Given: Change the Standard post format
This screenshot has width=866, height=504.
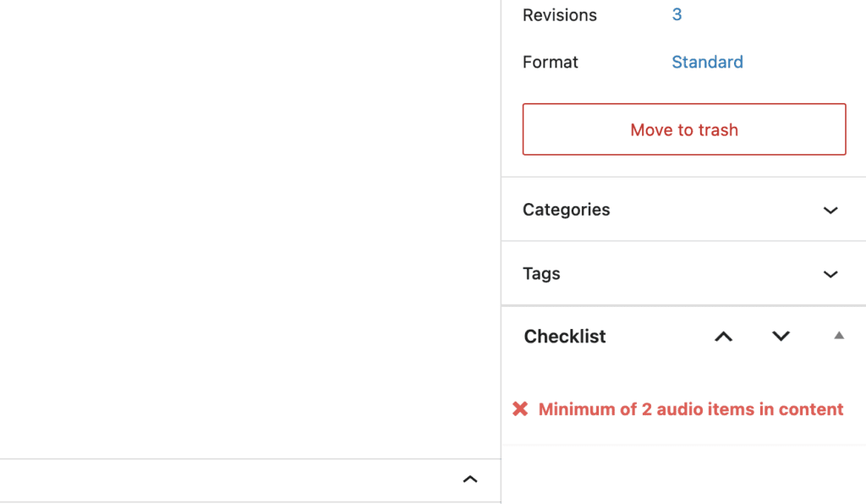Looking at the screenshot, I should click(707, 63).
